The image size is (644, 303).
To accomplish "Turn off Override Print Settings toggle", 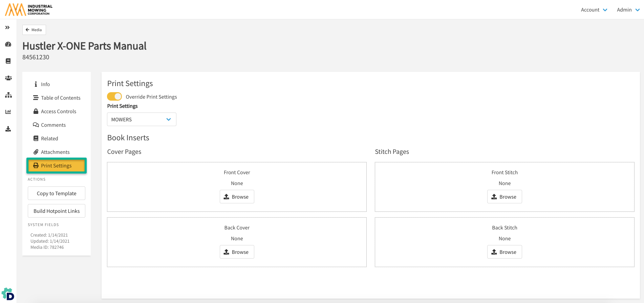I will pos(114,97).
